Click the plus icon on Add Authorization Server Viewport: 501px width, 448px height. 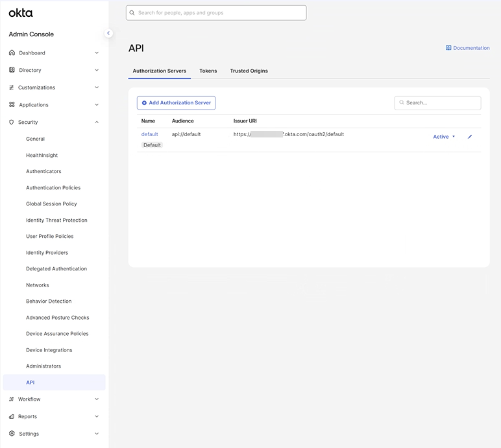(144, 103)
